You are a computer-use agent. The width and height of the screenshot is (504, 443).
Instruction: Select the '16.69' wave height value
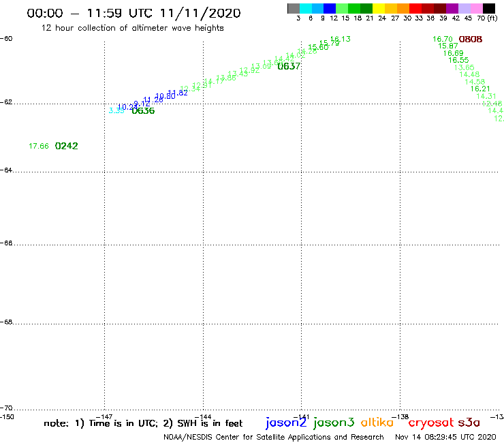point(453,53)
